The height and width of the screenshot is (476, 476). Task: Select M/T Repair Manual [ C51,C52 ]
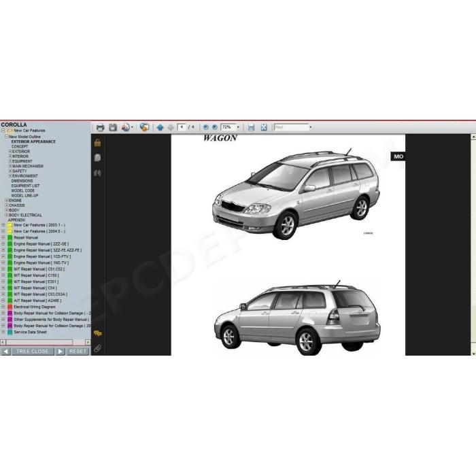39,269
